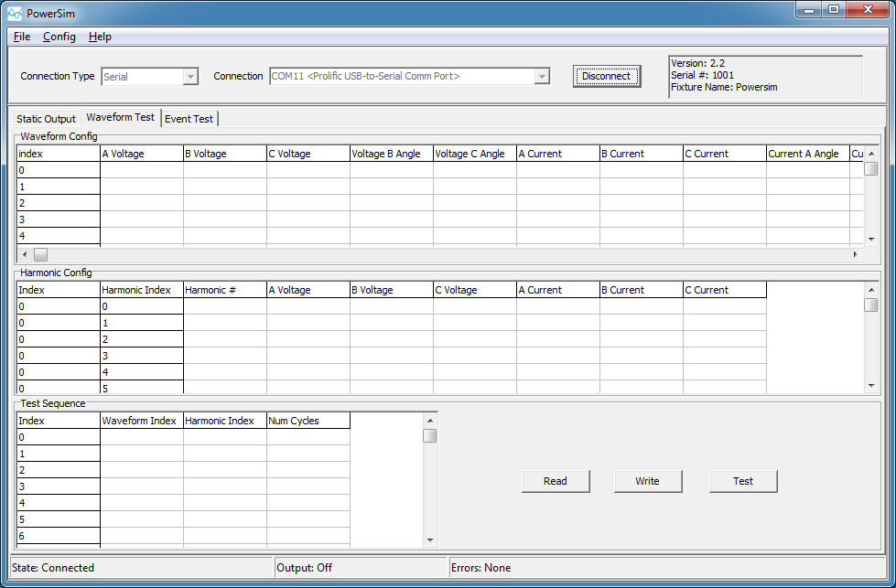Click the B Voltage cell for Waveform index 1

pos(224,187)
